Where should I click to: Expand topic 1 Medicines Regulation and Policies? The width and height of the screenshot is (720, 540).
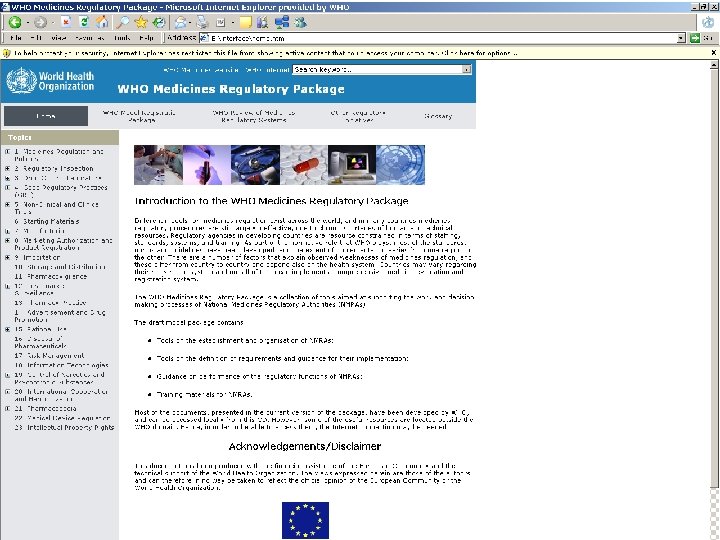tap(7, 152)
